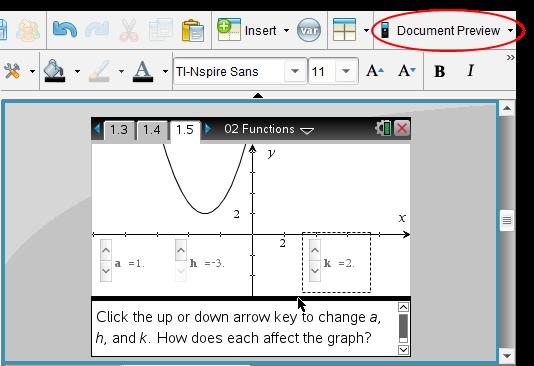Open the TI-Nspire Sans font dropdown
Viewport: 534px width, 366px height.
click(x=295, y=71)
